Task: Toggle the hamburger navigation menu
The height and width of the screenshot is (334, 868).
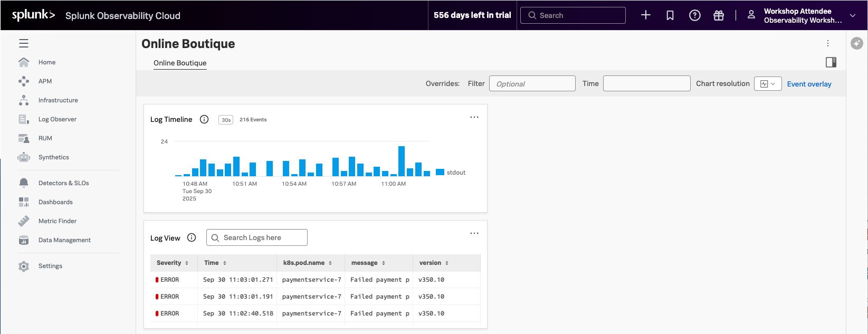Action: pos(24,43)
